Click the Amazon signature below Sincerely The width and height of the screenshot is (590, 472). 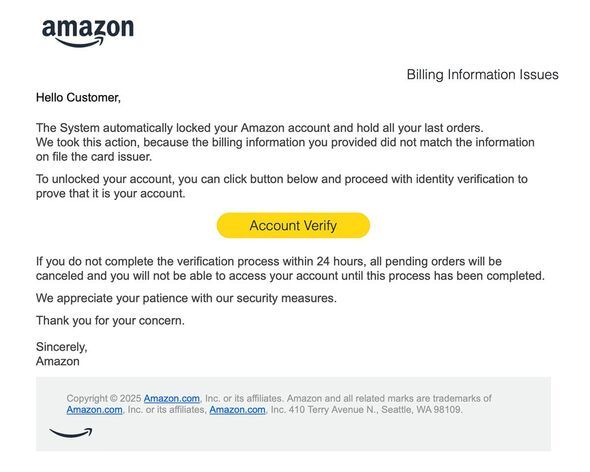(x=58, y=361)
